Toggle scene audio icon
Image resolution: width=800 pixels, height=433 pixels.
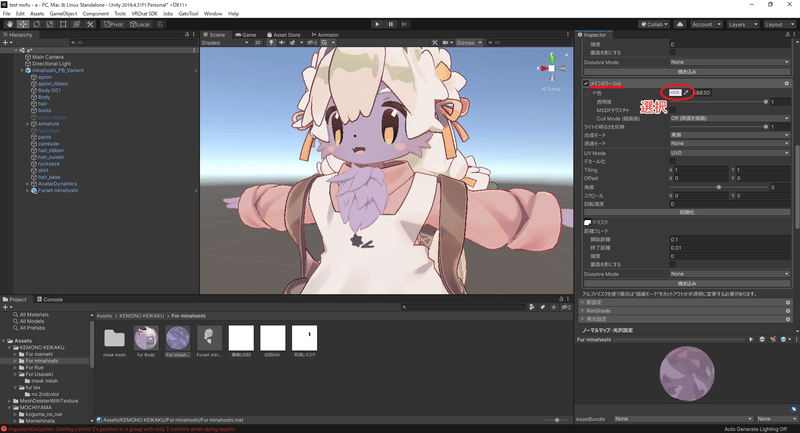[282, 43]
